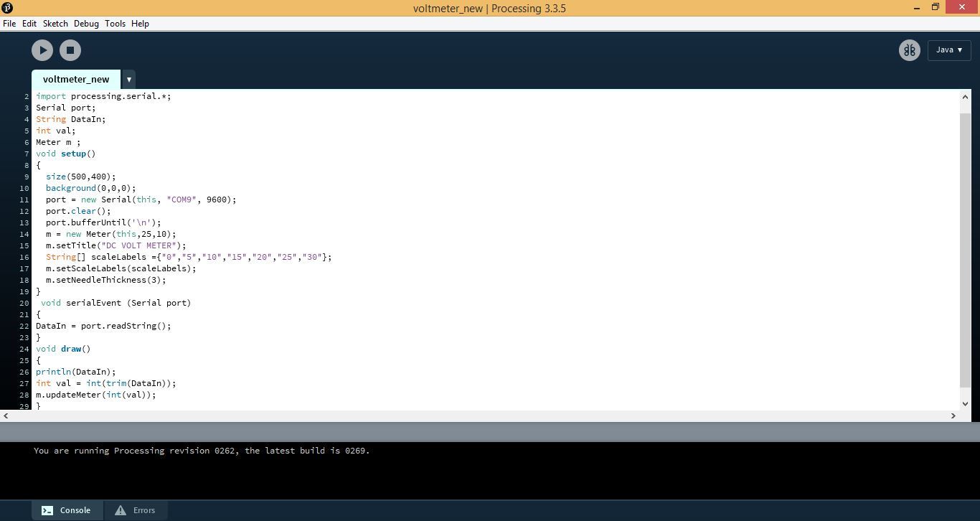Image resolution: width=980 pixels, height=521 pixels.
Task: Click the vertical scrollbar down arrow
Action: coord(965,403)
